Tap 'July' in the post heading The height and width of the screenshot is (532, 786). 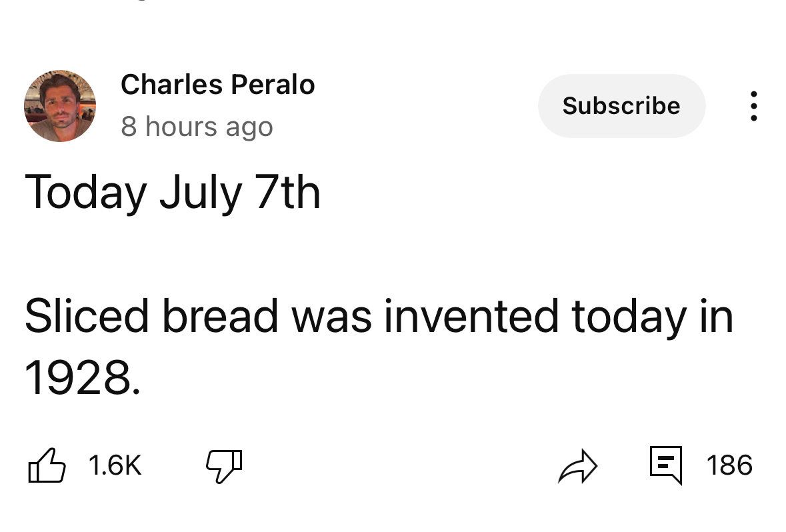point(201,193)
